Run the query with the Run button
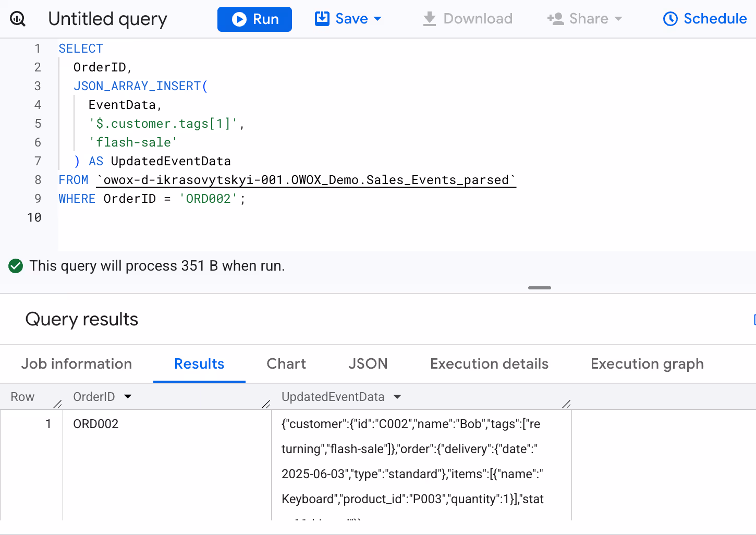This screenshot has width=756, height=535. coord(254,19)
